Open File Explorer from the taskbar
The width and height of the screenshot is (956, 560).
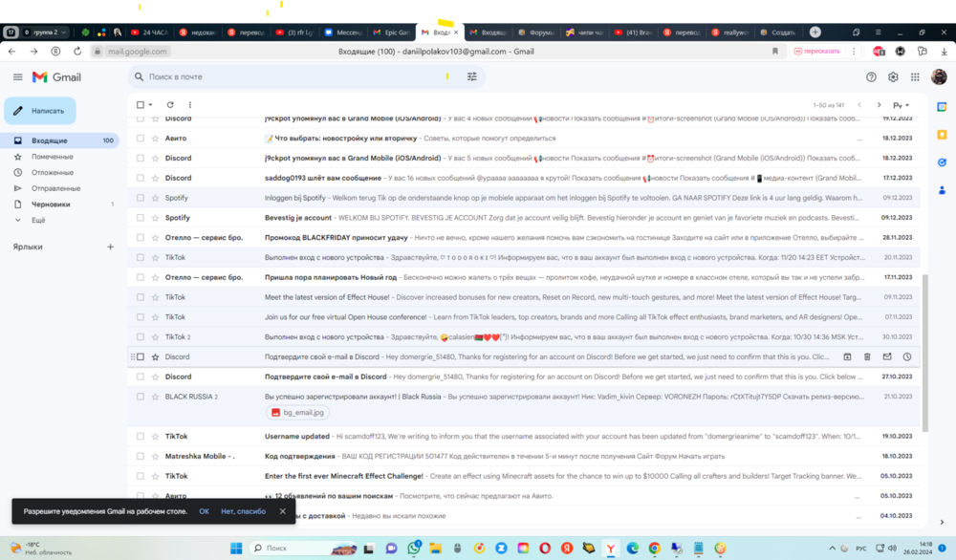click(x=435, y=549)
